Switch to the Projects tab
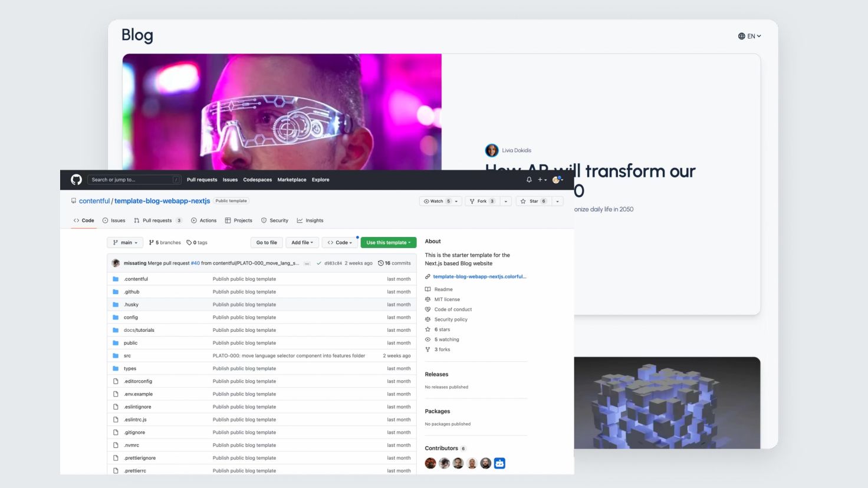 pos(238,220)
